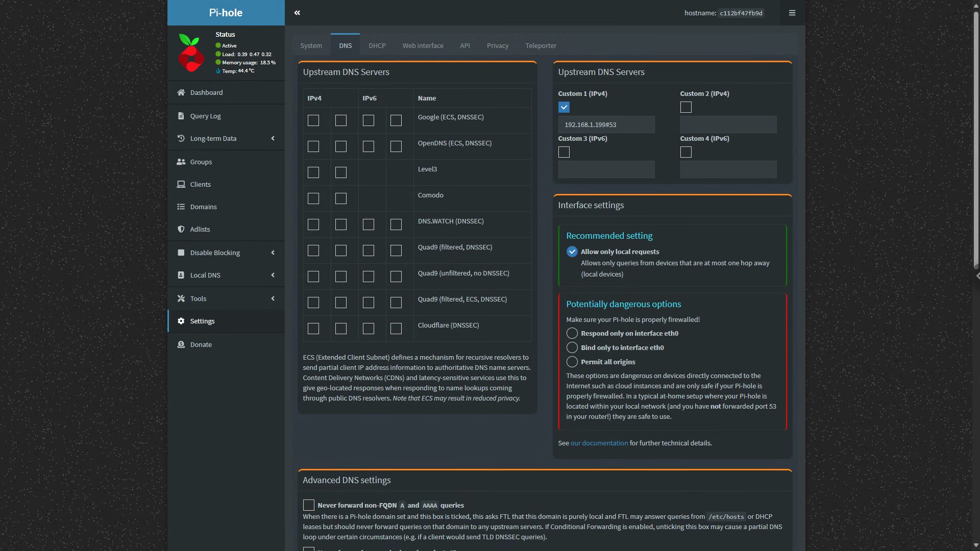Open the our documentation link
This screenshot has height=551, width=980.
(599, 443)
